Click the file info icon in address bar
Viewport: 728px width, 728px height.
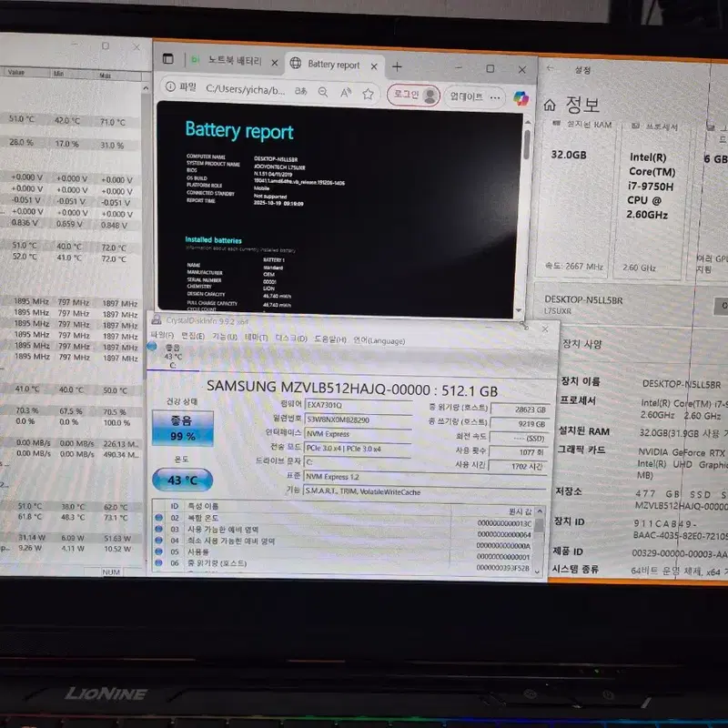[170, 86]
